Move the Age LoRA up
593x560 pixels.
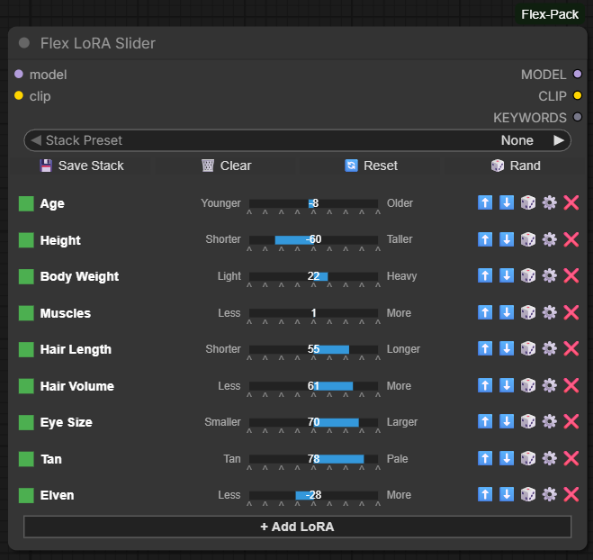[x=485, y=203]
